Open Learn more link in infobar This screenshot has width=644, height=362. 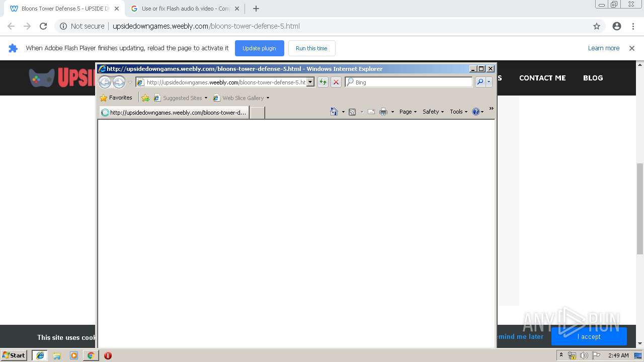604,48
